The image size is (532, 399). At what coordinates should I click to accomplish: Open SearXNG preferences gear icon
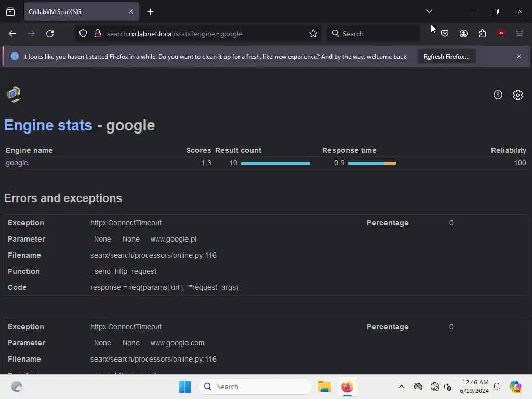[x=518, y=95]
